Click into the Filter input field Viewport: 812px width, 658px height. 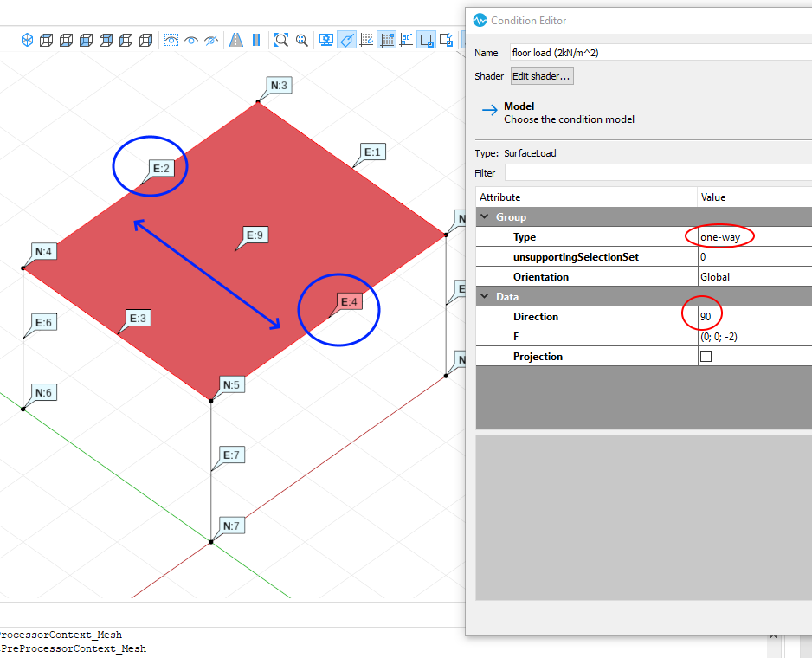[x=658, y=172]
